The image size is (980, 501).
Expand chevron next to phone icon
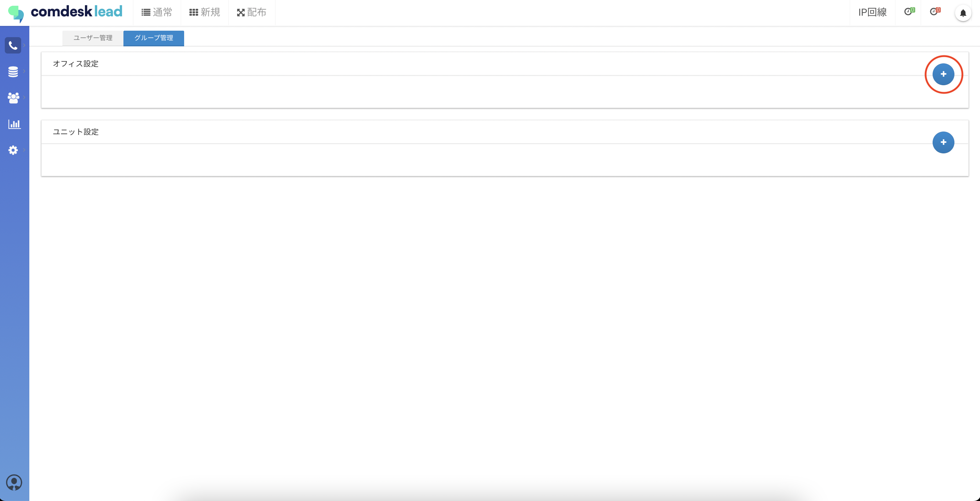(x=24, y=46)
